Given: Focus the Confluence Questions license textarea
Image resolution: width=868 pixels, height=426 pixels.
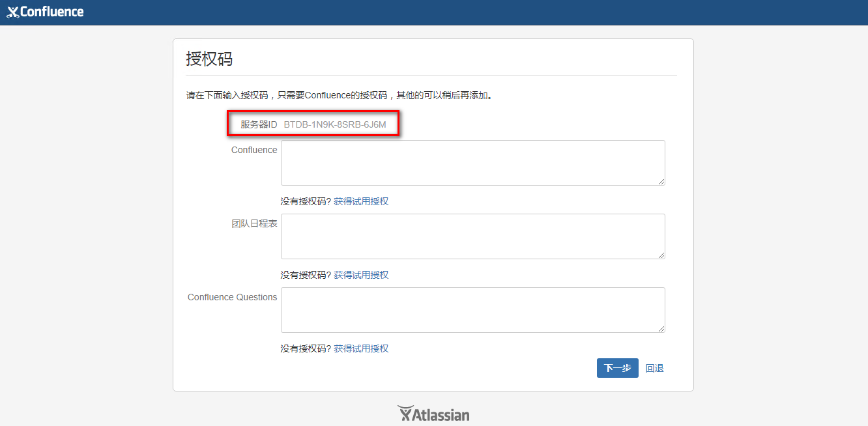Looking at the screenshot, I should tap(473, 310).
